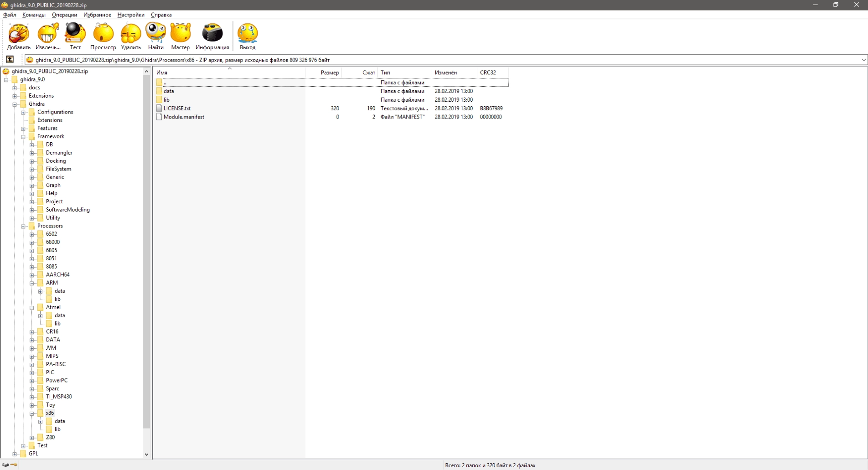
Task: Select the TI_MSP430 folder in tree
Action: [59, 397]
